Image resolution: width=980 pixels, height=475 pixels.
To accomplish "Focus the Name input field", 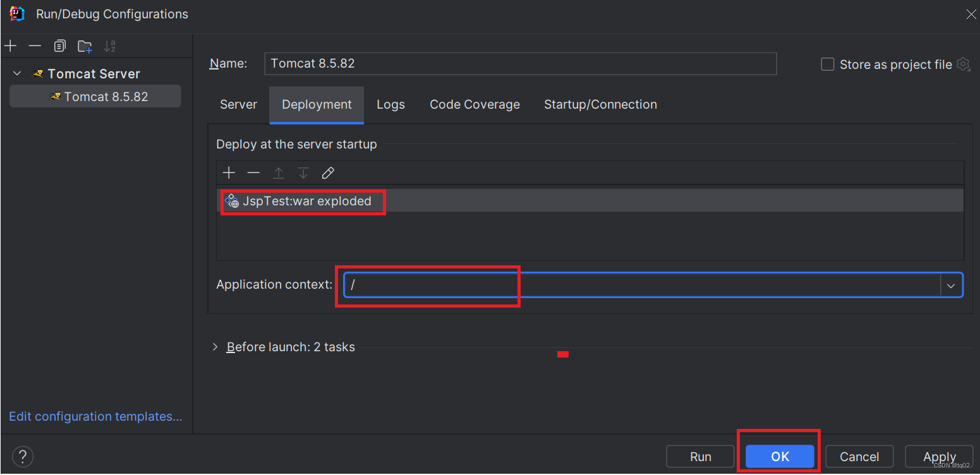I will [520, 64].
